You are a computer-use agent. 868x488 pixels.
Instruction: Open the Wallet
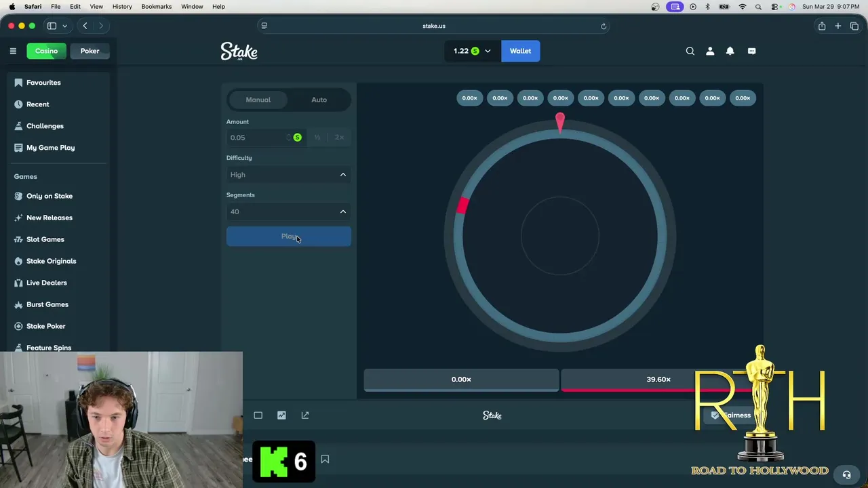[x=520, y=51]
